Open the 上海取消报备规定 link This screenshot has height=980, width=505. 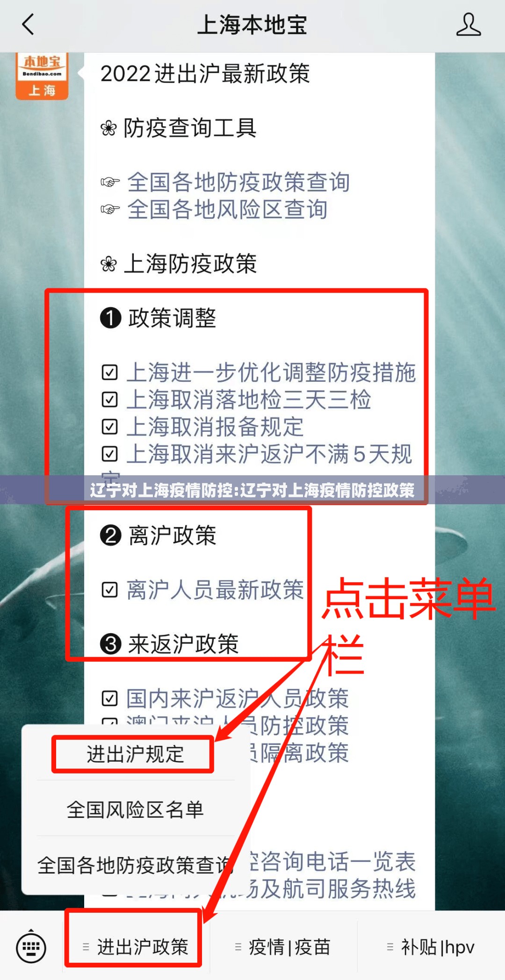(215, 427)
